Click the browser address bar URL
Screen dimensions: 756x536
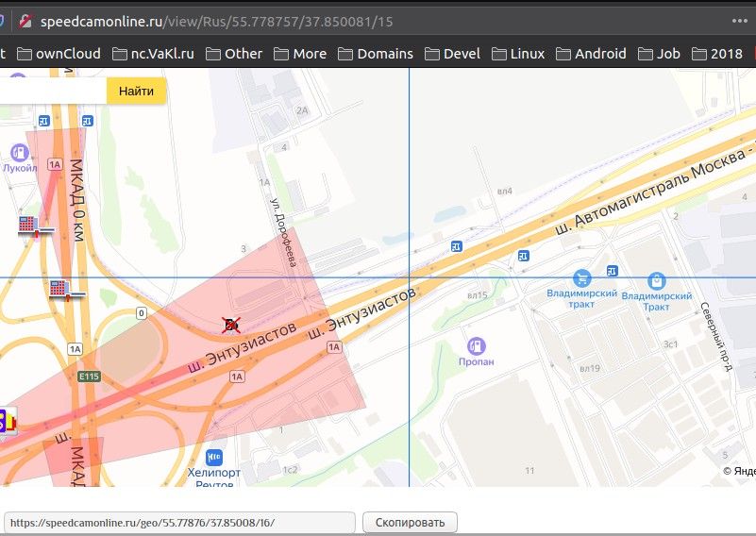click(x=217, y=21)
